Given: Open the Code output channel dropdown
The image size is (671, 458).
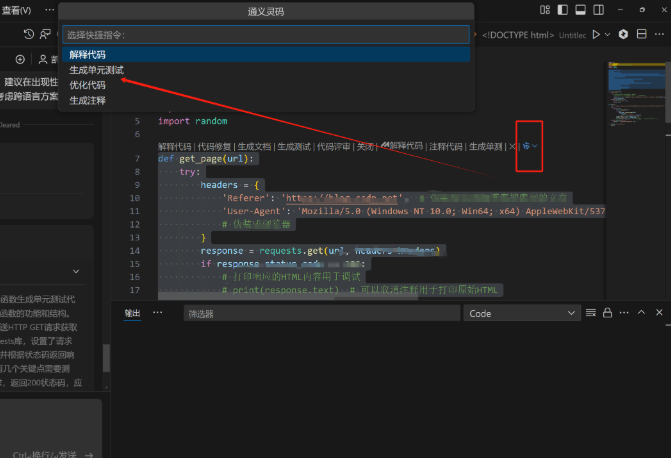Looking at the screenshot, I should pos(522,313).
